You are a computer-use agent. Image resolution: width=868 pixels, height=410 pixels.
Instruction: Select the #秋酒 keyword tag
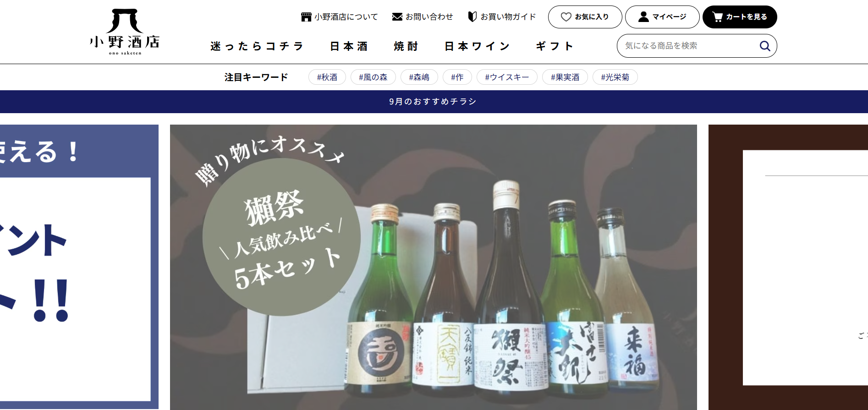pos(327,77)
